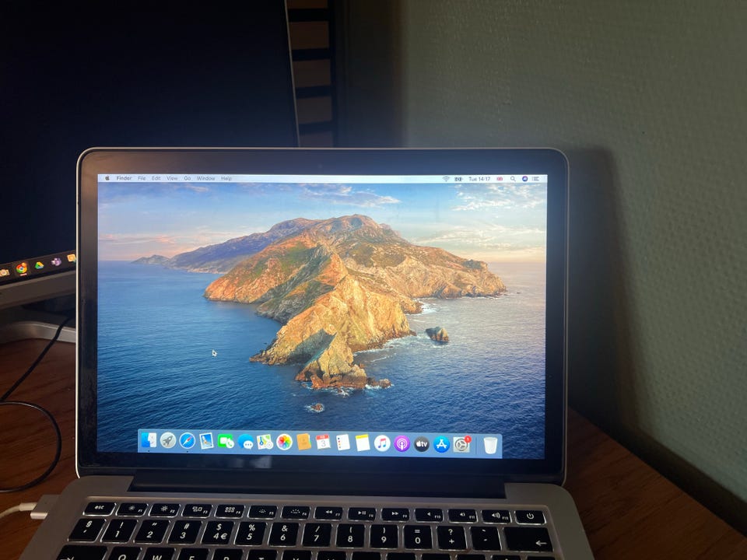The height and width of the screenshot is (560, 747).
Task: Open the Go menu
Action: (x=188, y=178)
